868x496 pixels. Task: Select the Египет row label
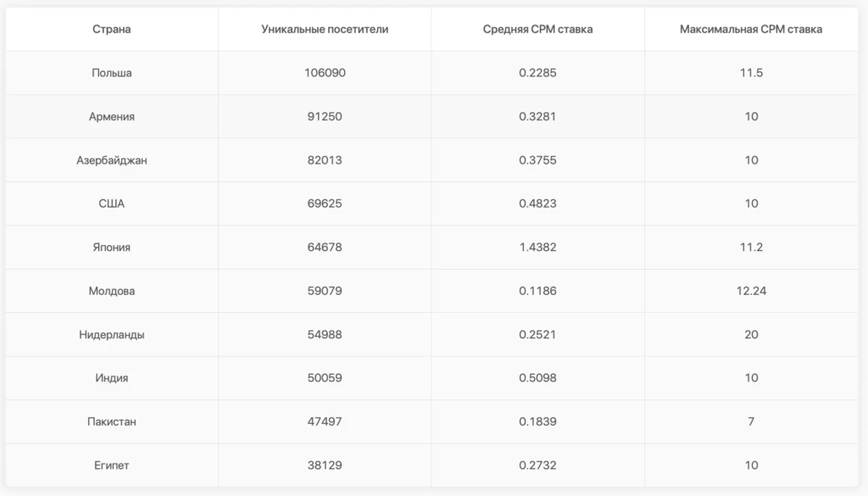(x=111, y=465)
